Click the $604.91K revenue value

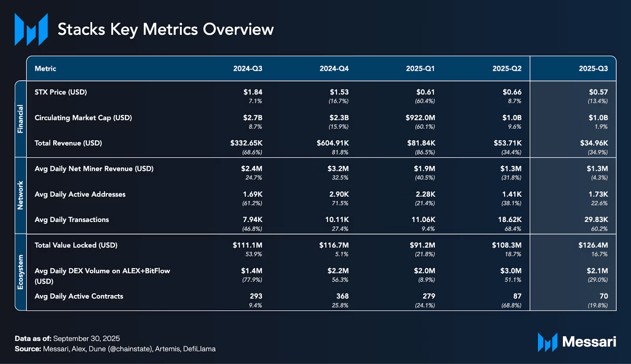tap(333, 143)
